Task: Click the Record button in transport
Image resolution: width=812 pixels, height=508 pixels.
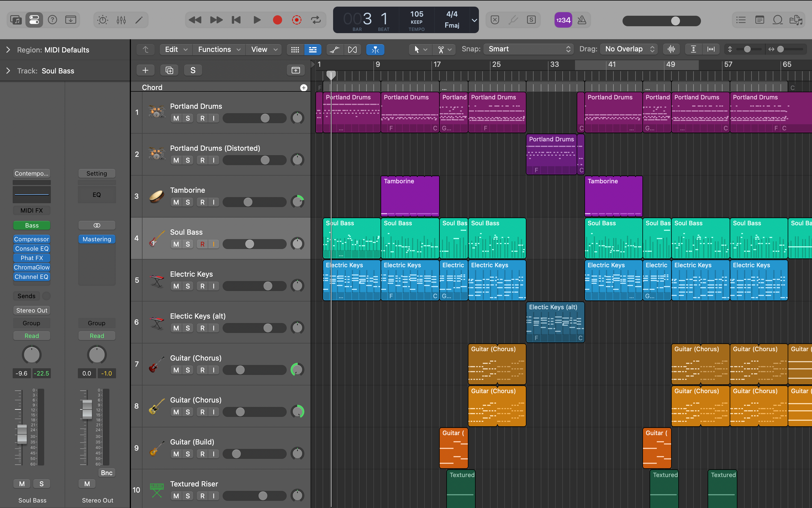Action: point(277,20)
